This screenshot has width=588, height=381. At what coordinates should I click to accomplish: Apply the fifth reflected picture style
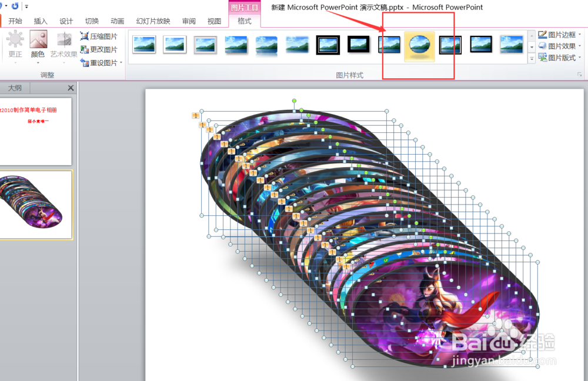click(266, 45)
